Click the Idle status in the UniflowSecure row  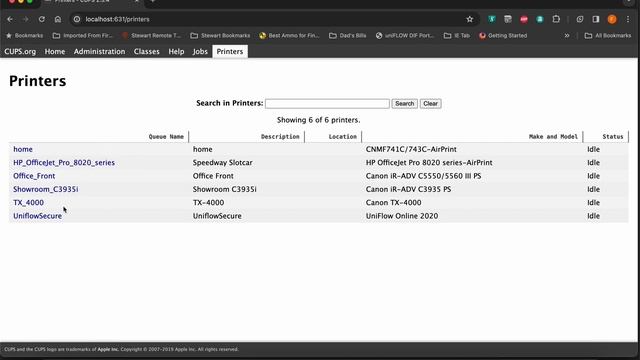[x=593, y=216]
